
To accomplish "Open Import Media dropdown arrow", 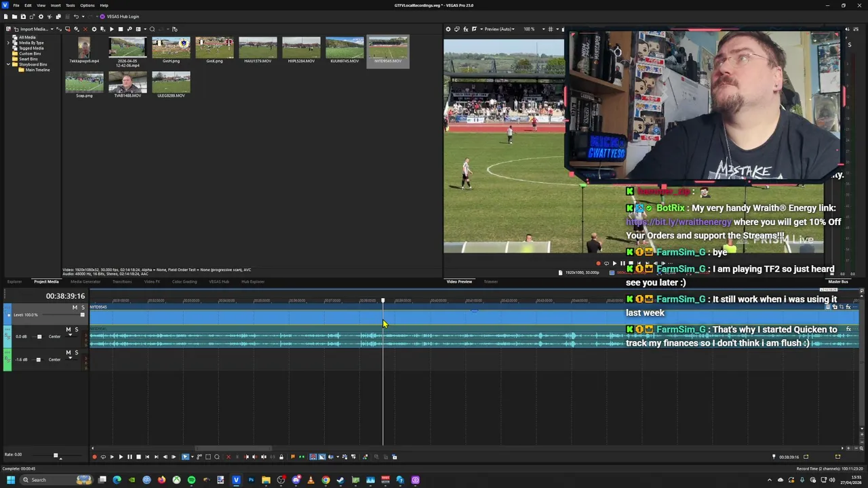I will 52,29.
